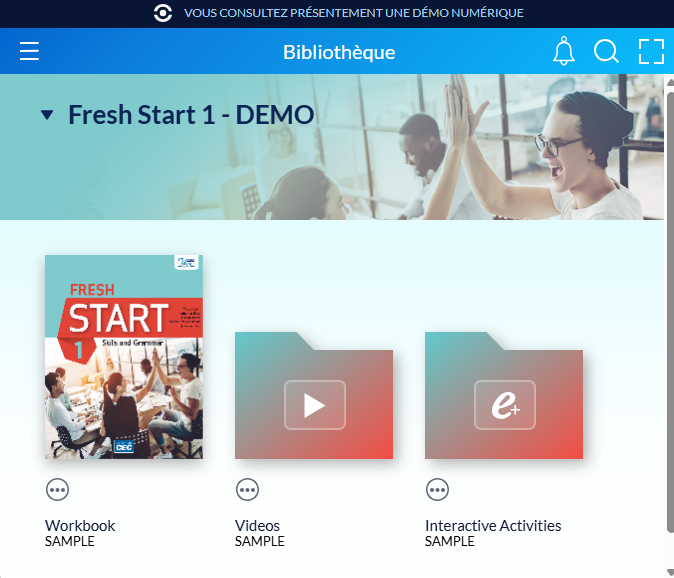The height and width of the screenshot is (578, 674).
Task: Click the play icon on Videos folder
Action: click(x=315, y=405)
